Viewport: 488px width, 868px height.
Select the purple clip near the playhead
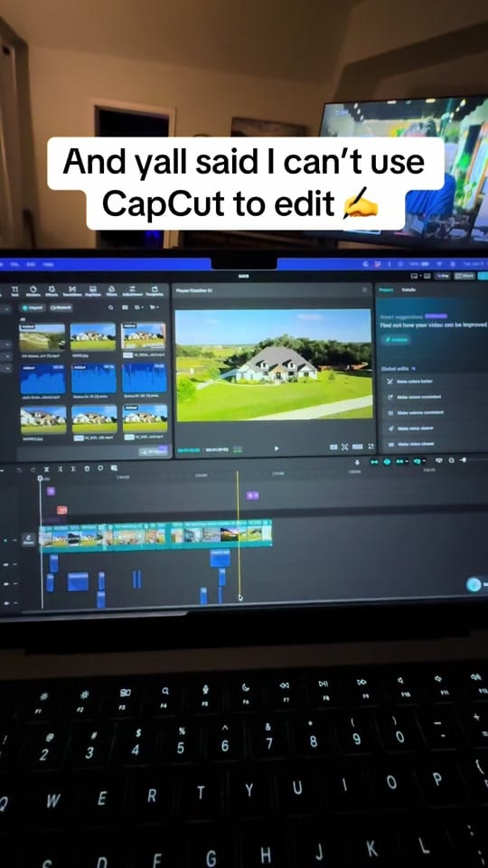click(253, 495)
